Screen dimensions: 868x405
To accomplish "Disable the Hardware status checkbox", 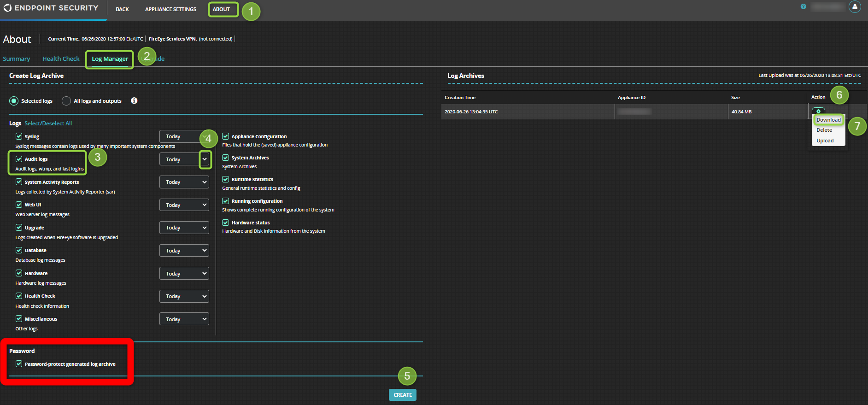I will pyautogui.click(x=226, y=223).
